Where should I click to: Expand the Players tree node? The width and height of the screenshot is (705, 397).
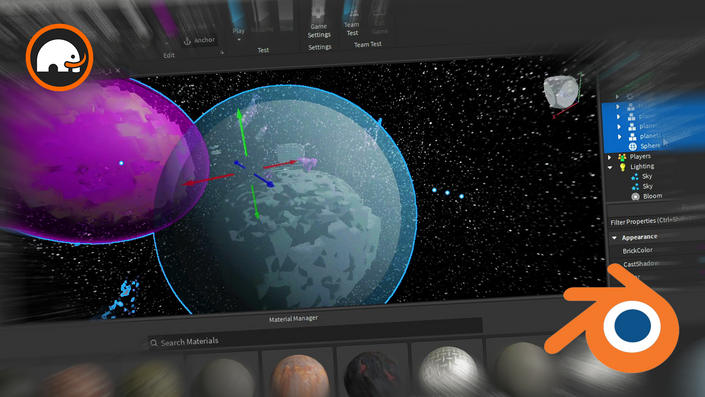pyautogui.click(x=610, y=157)
